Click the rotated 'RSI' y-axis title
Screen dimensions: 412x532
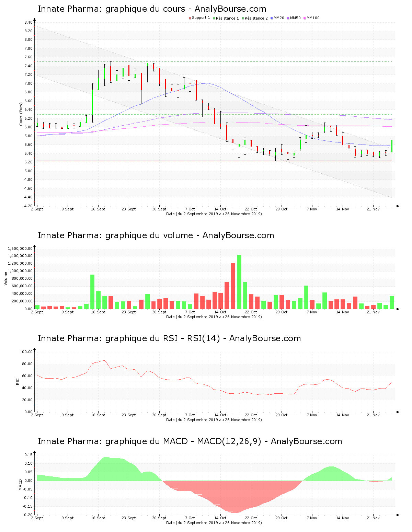pos(18,381)
